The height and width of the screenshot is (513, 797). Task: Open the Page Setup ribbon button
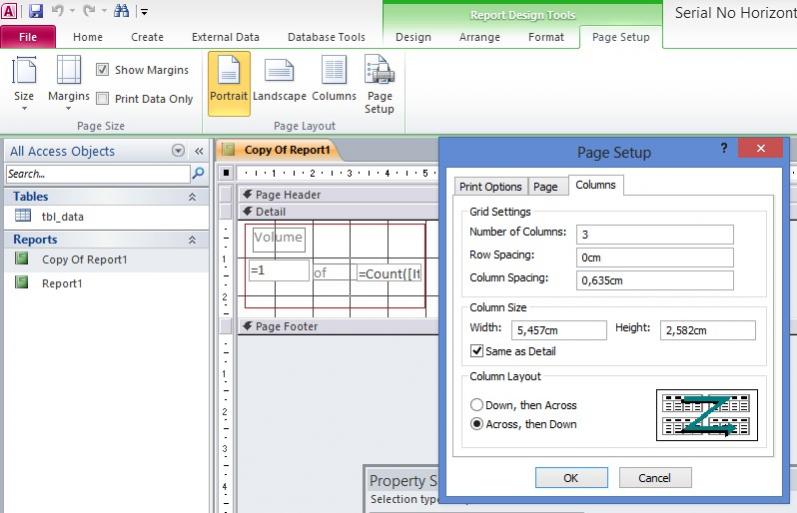tap(379, 84)
